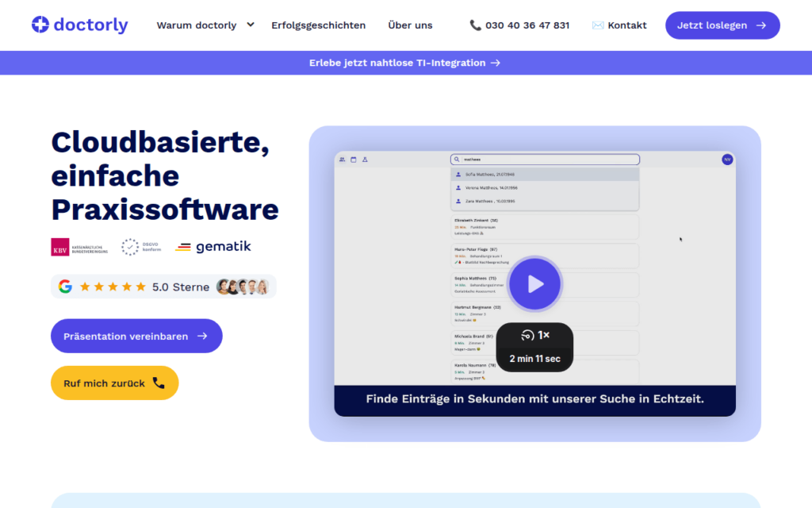
Task: Click the Jetzt loslegen button
Action: pyautogui.click(x=722, y=25)
